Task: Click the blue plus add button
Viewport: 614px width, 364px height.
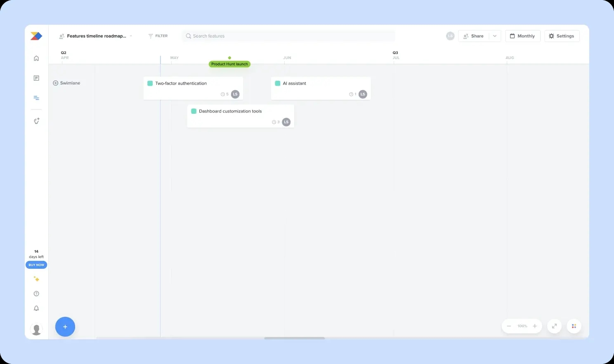Action: click(x=65, y=326)
